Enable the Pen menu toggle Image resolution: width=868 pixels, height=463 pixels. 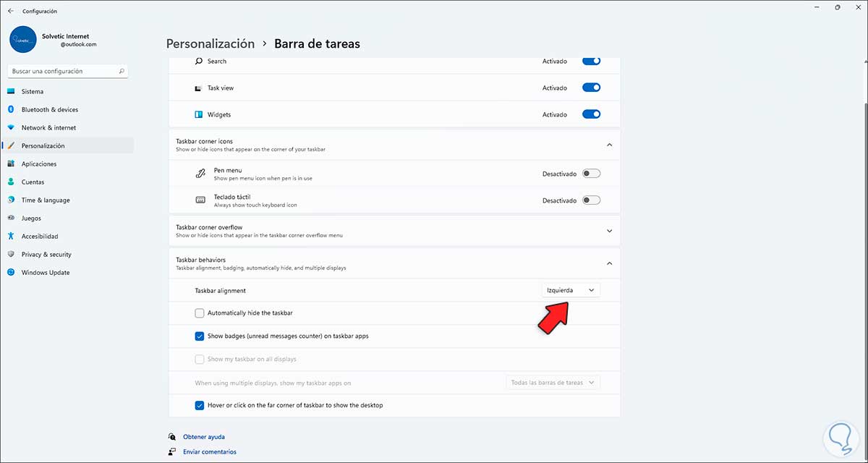click(x=591, y=174)
